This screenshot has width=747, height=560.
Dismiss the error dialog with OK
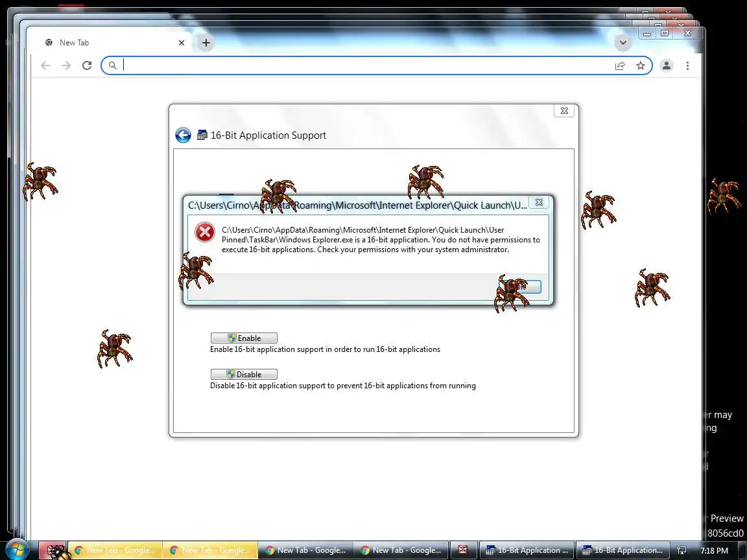(x=520, y=286)
